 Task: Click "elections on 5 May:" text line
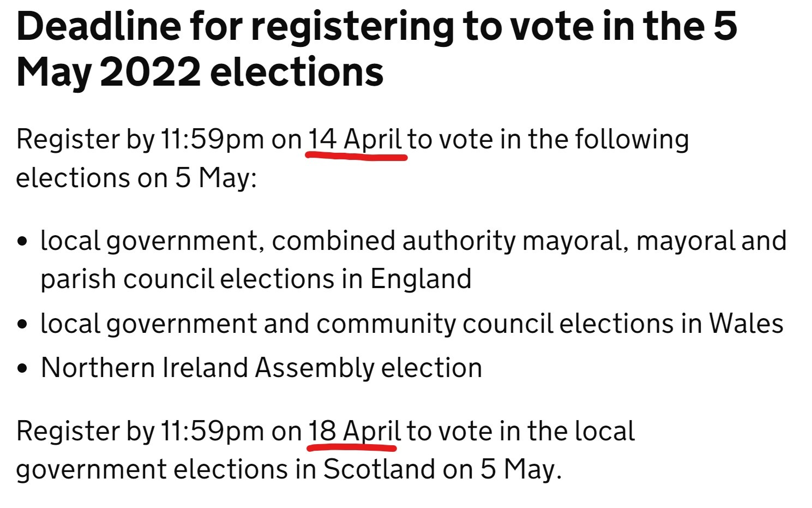click(x=136, y=178)
